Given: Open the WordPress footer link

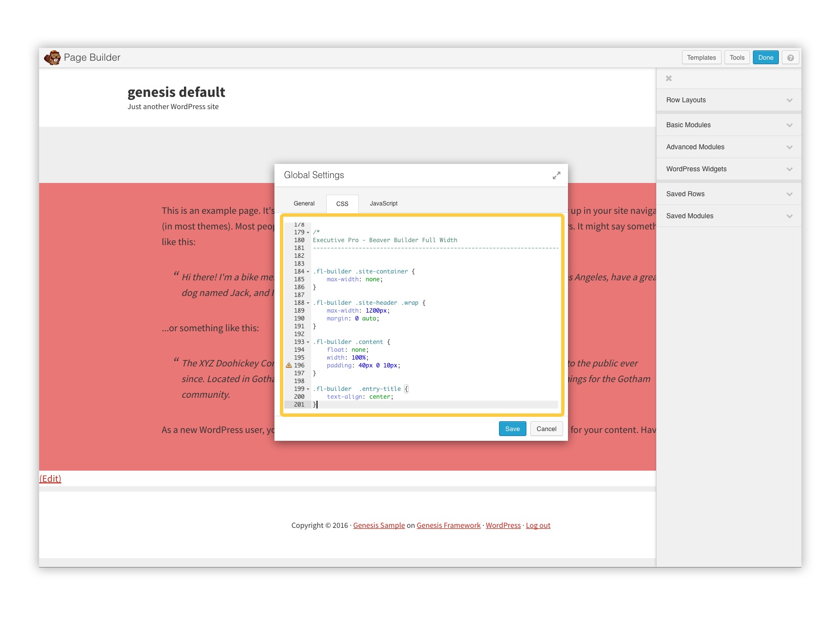Looking at the screenshot, I should 503,525.
